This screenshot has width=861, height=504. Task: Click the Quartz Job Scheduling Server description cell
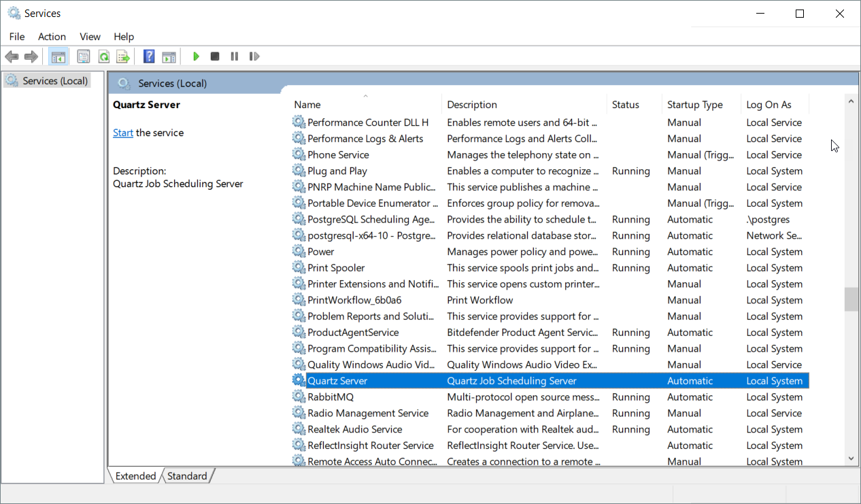(x=511, y=381)
